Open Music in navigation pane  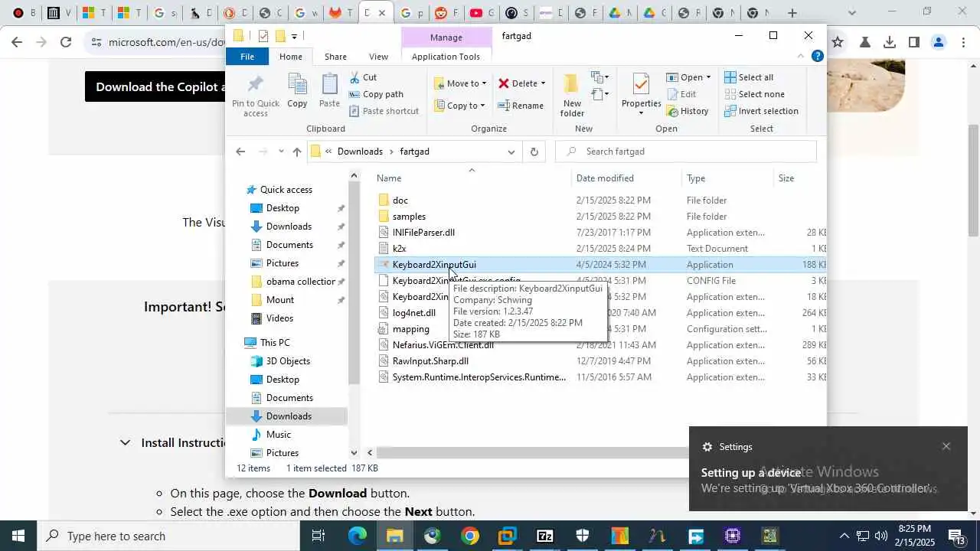click(278, 435)
